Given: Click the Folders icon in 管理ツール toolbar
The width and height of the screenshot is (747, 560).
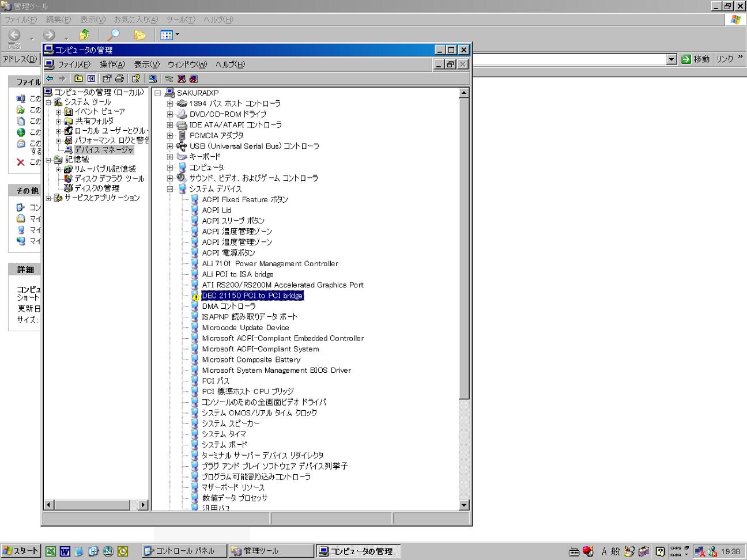Looking at the screenshot, I should [139, 35].
